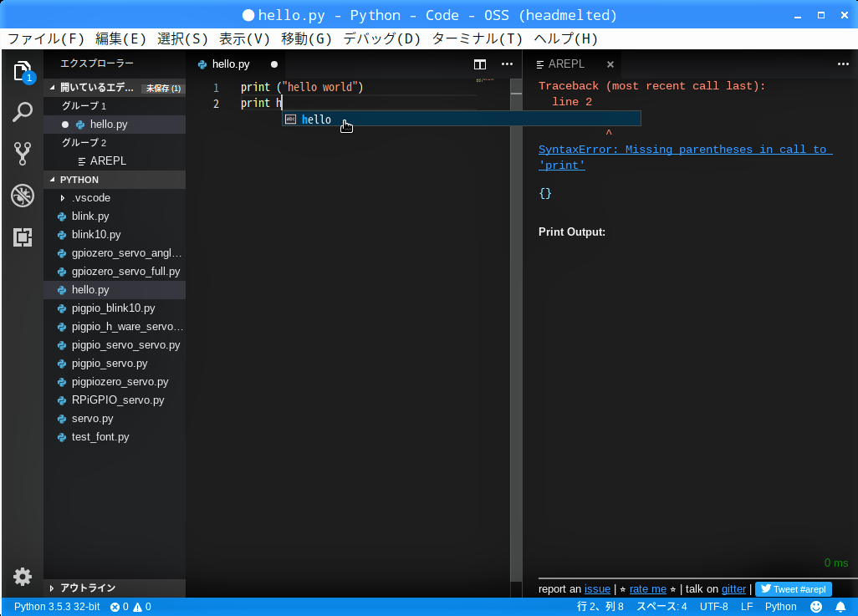The image size is (858, 616).
Task: Close the AREPL tab
Action: 610,64
